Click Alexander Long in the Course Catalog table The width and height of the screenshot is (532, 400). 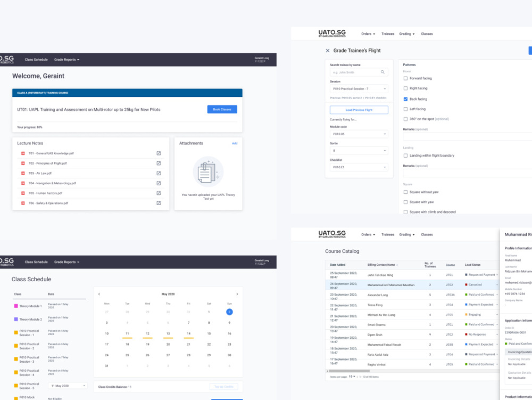(377, 295)
